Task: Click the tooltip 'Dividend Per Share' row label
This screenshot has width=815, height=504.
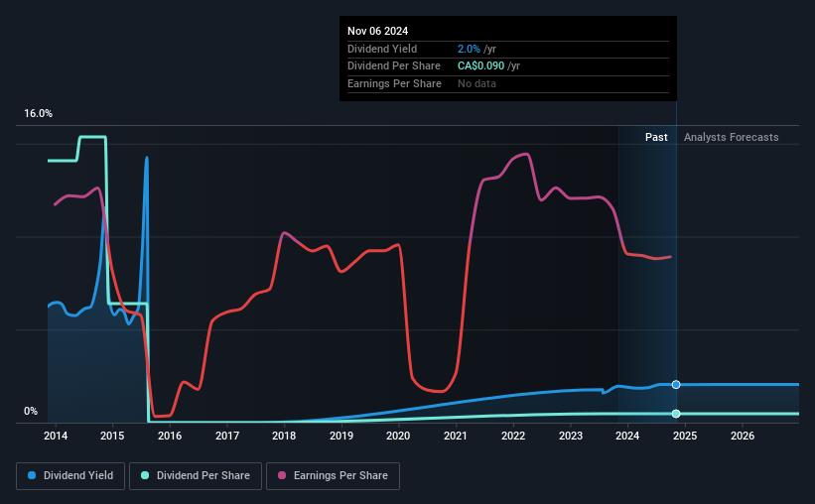Action: tap(394, 66)
